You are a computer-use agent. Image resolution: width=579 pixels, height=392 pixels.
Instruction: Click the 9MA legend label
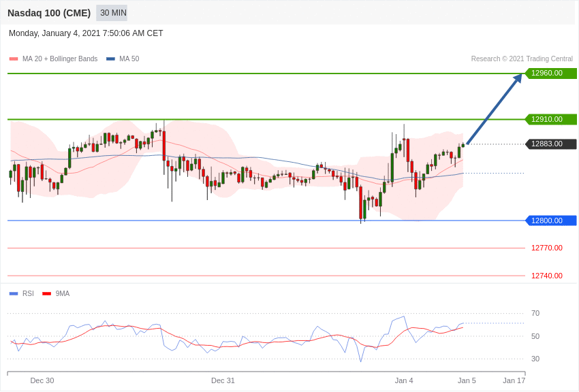(63, 293)
